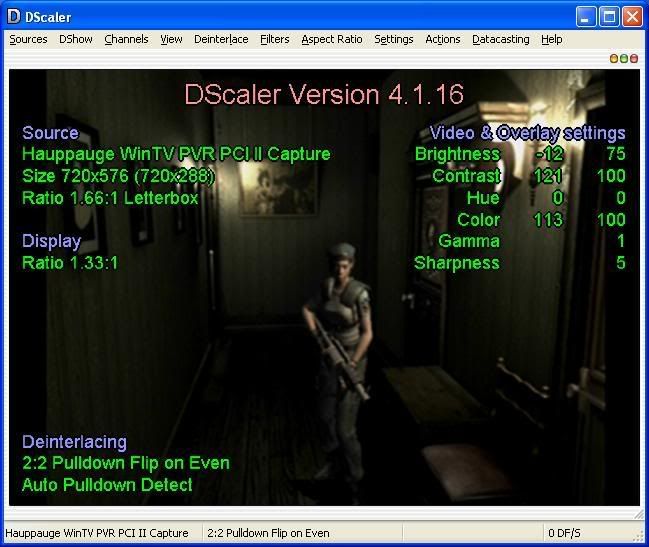The height and width of the screenshot is (547, 649).
Task: Open the Datacasting menu
Action: coord(501,39)
